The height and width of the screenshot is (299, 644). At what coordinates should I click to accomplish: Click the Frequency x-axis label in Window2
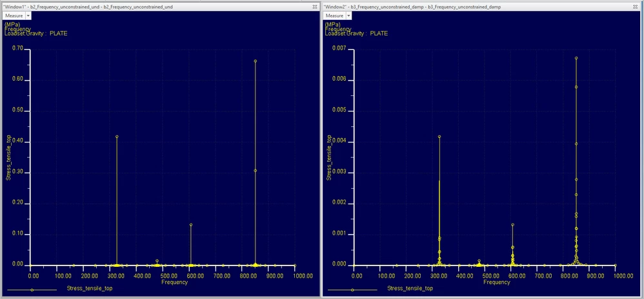[x=497, y=282]
